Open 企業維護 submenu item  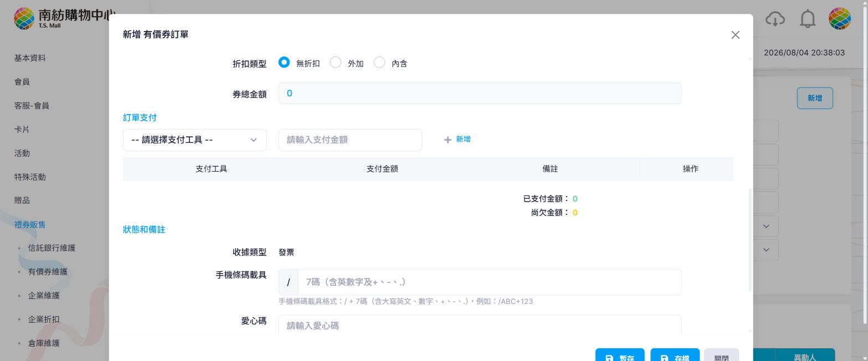tap(44, 296)
